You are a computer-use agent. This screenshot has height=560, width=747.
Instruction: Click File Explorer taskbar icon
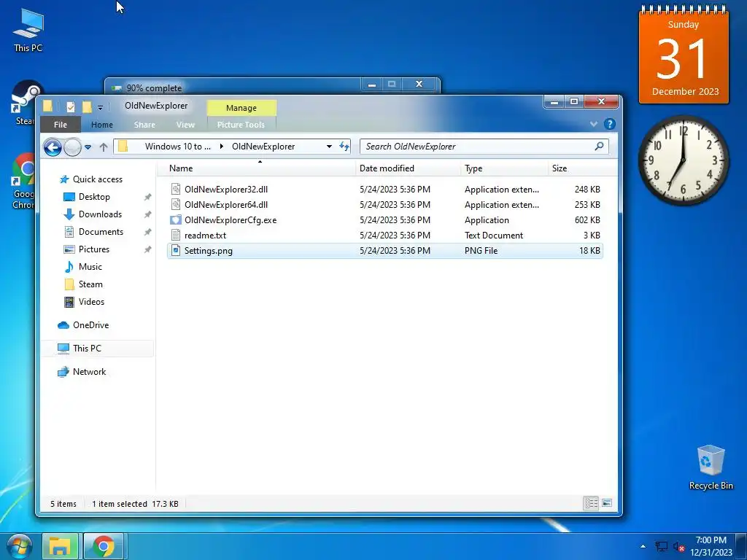tap(60, 546)
